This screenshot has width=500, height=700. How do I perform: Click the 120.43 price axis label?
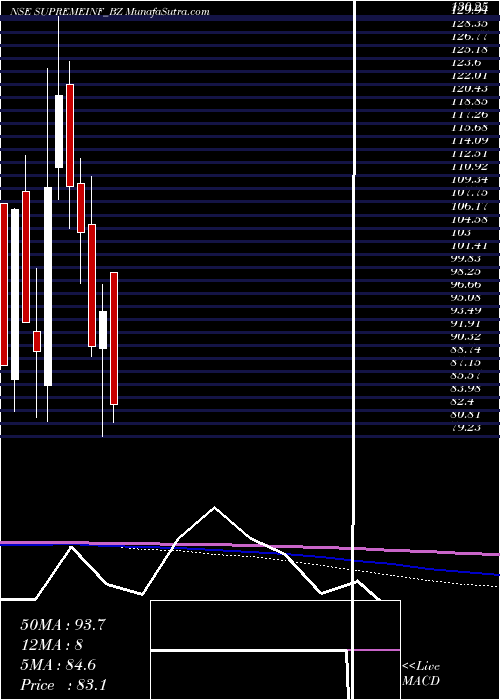click(471, 88)
